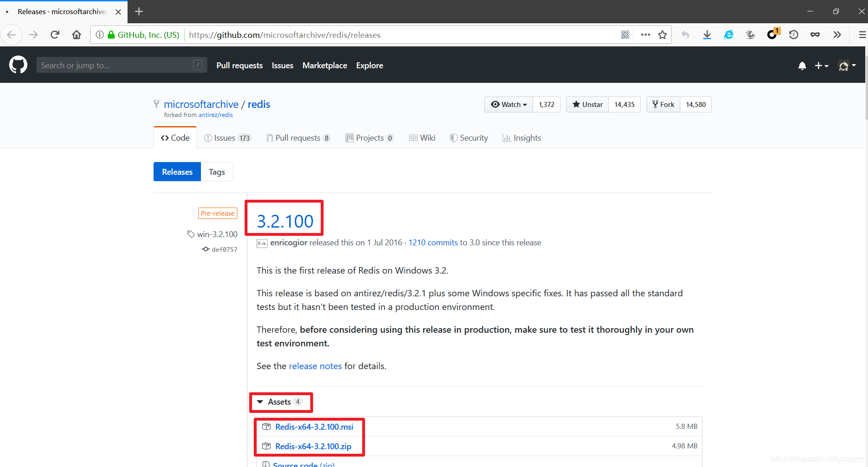Screen dimensions: 868x467
Task: Open Marketplace in top navigation
Action: (325, 66)
